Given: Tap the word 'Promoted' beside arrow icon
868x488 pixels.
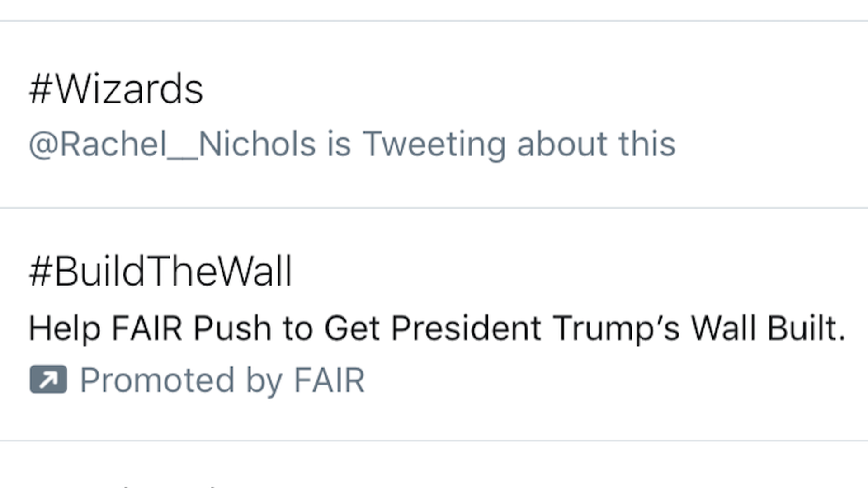Looking at the screenshot, I should tap(157, 380).
